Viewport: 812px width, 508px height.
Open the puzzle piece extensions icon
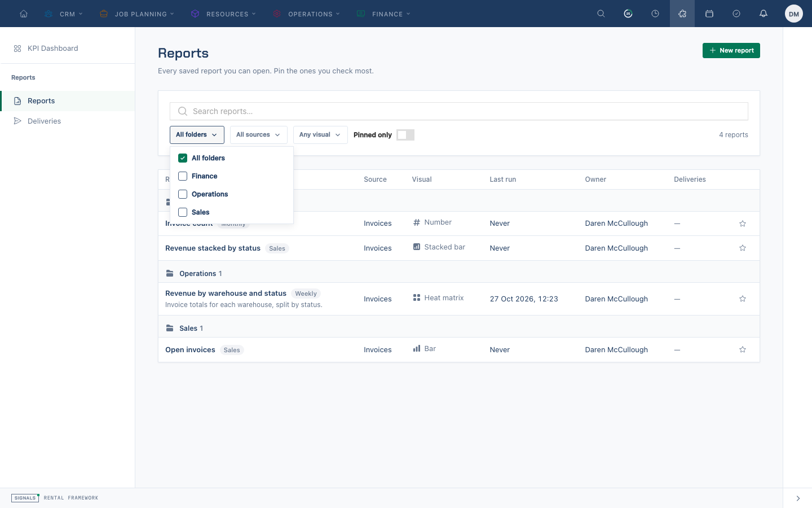coord(682,14)
